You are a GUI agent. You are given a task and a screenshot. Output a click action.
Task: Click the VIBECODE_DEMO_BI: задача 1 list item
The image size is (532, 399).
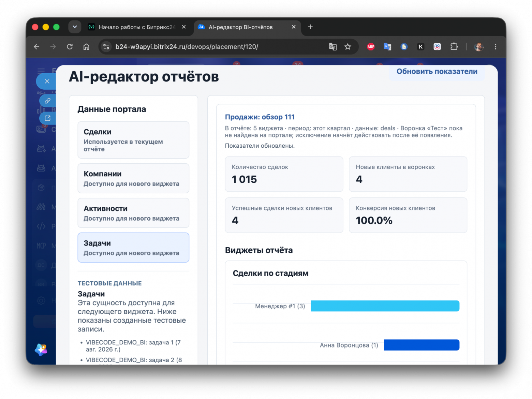[x=133, y=346]
